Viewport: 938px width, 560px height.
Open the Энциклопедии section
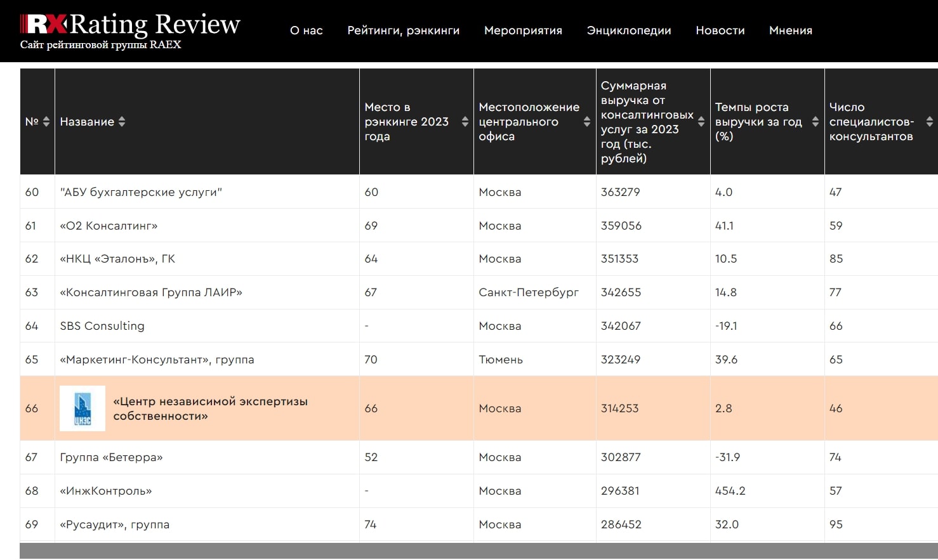point(629,30)
